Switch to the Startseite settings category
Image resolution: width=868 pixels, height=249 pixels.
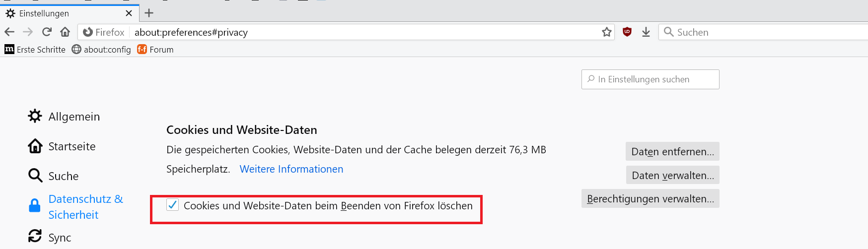click(62, 146)
